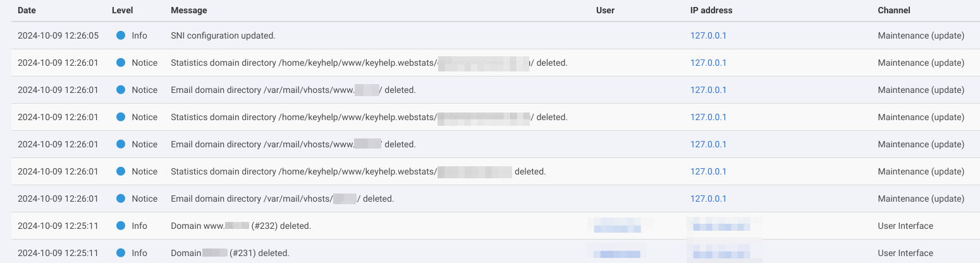Open 127.0.0.1 link in SNI configuration row

point(708,35)
